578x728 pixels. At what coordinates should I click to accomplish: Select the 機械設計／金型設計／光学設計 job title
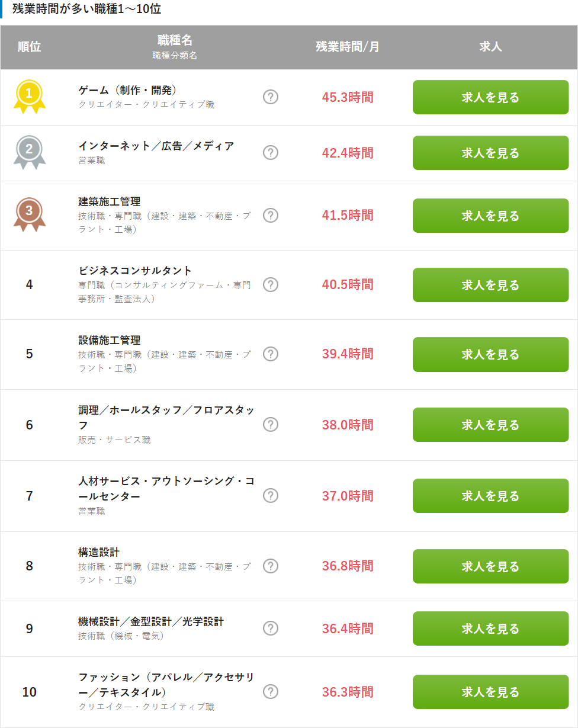(151, 621)
